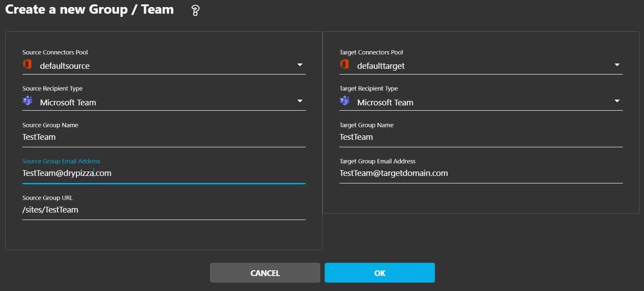Expand the Target Connectors Pool dropdown arrow
Screen dimensions: 644x291
click(x=617, y=65)
